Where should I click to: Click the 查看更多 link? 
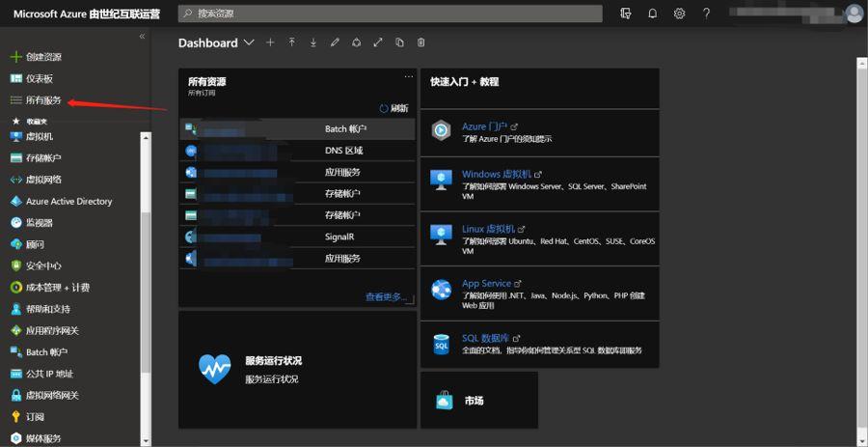[387, 297]
